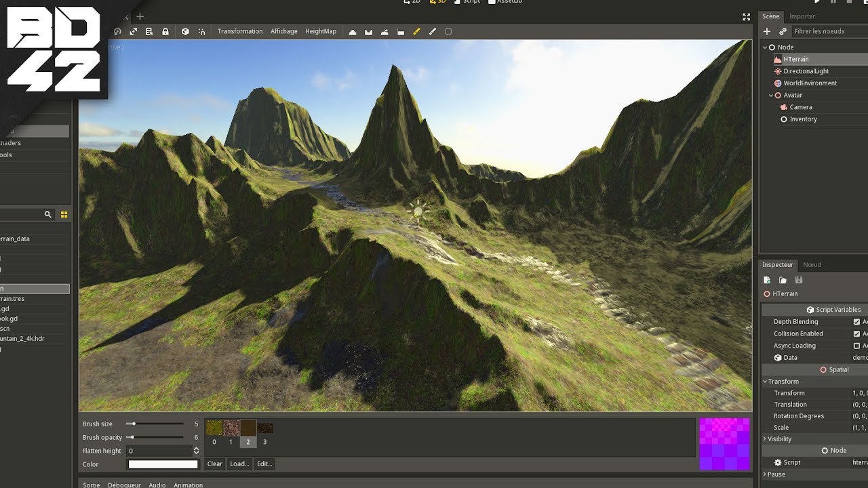Image resolution: width=868 pixels, height=488 pixels.
Task: Select the WorldEnvironment node
Action: [x=810, y=83]
